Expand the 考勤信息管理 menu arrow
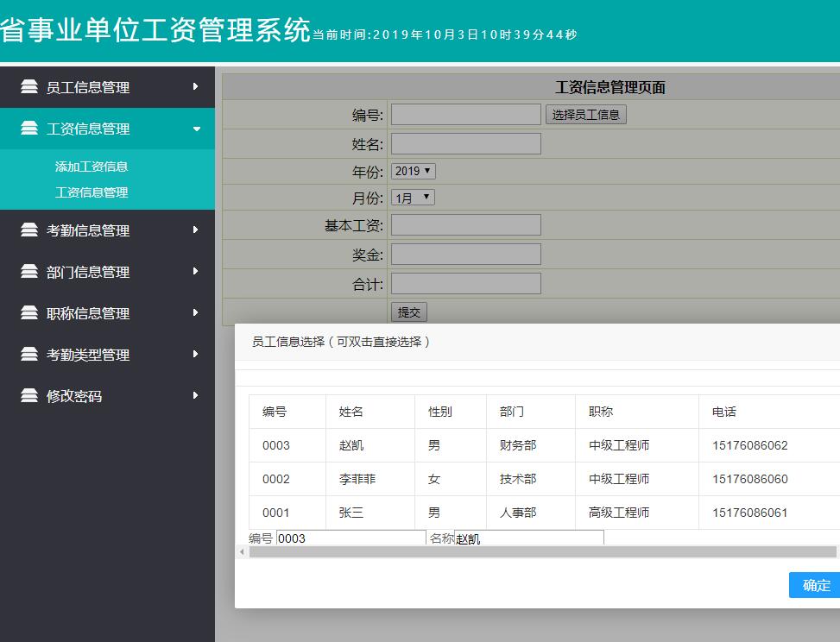The height and width of the screenshot is (642, 840). pyautogui.click(x=195, y=230)
